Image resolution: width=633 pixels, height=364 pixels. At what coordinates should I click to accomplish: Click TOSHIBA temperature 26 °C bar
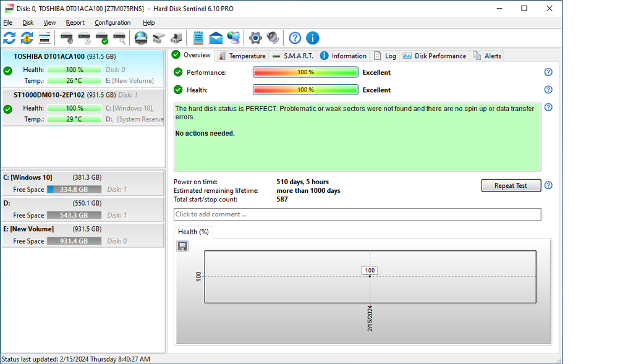[74, 81]
